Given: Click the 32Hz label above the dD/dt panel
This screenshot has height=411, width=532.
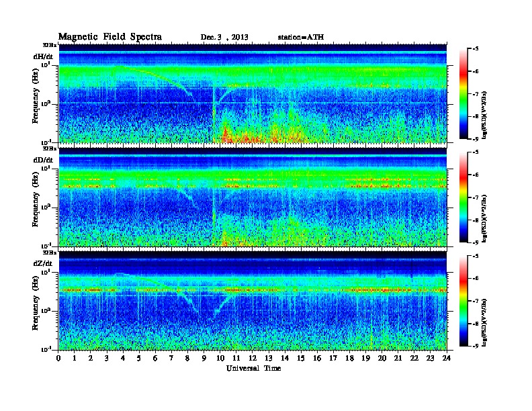Looking at the screenshot, I should (50, 148).
